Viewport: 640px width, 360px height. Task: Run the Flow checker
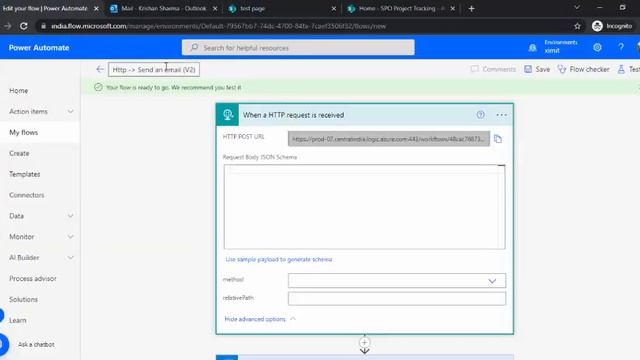[584, 69]
